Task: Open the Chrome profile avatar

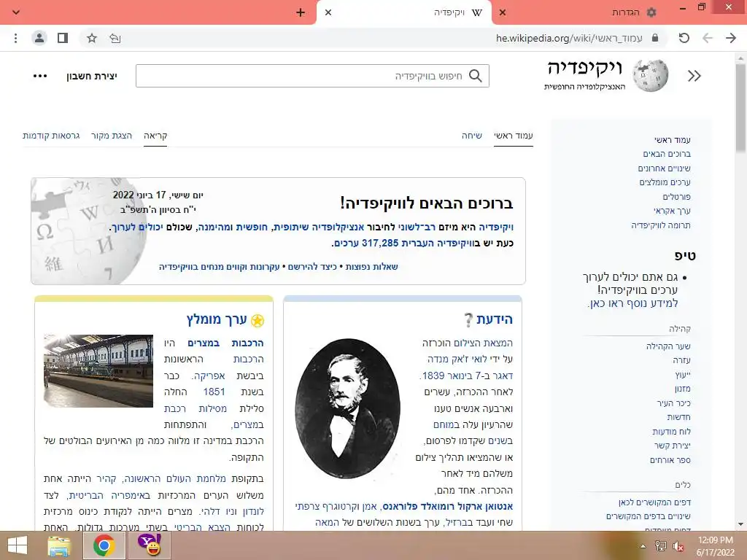Action: tap(39, 38)
